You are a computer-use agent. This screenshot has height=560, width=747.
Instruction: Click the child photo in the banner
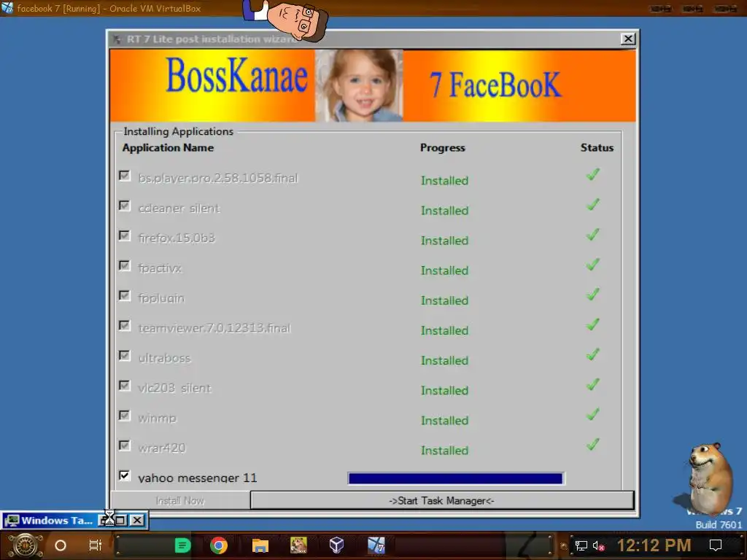click(x=359, y=86)
